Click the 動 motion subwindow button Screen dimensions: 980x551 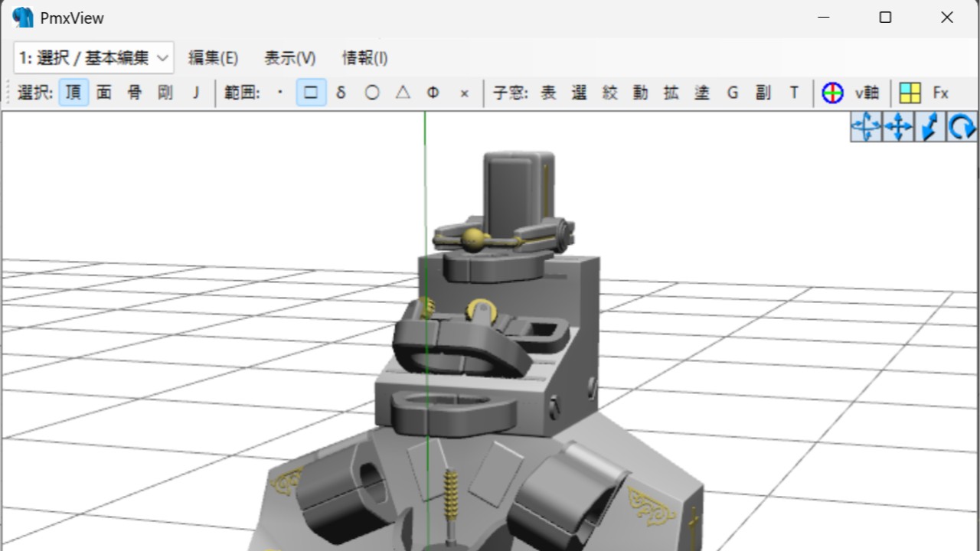[640, 92]
